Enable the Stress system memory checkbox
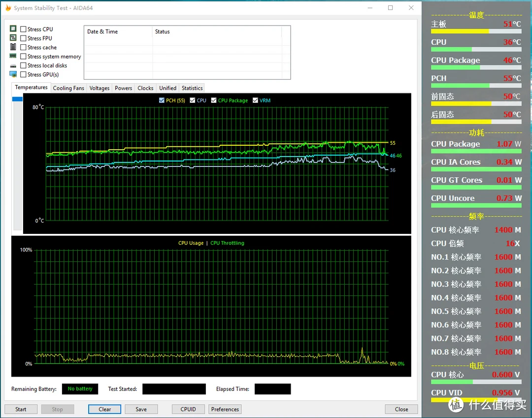This screenshot has width=532, height=418. [x=24, y=56]
